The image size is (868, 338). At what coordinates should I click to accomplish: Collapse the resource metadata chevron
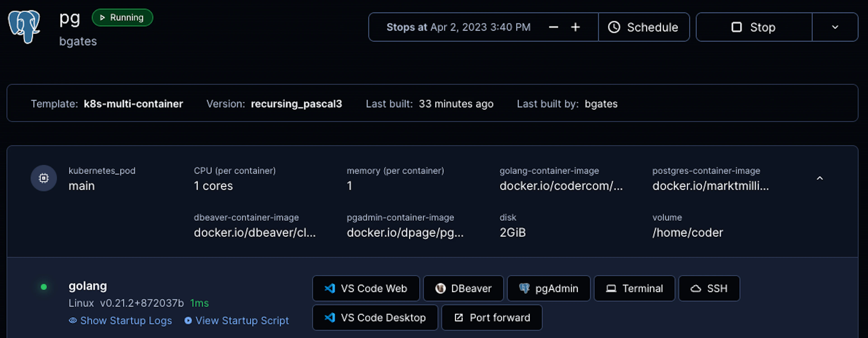(x=820, y=178)
